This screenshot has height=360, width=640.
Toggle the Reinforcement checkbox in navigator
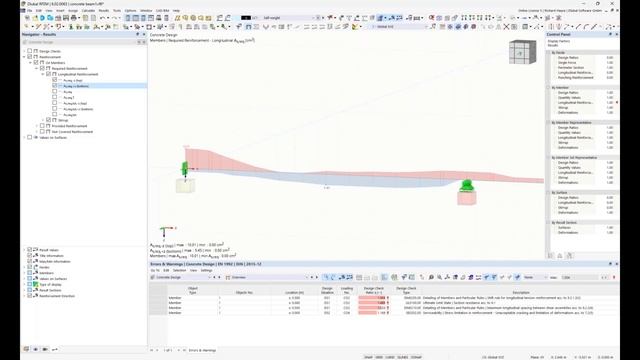(x=30, y=57)
